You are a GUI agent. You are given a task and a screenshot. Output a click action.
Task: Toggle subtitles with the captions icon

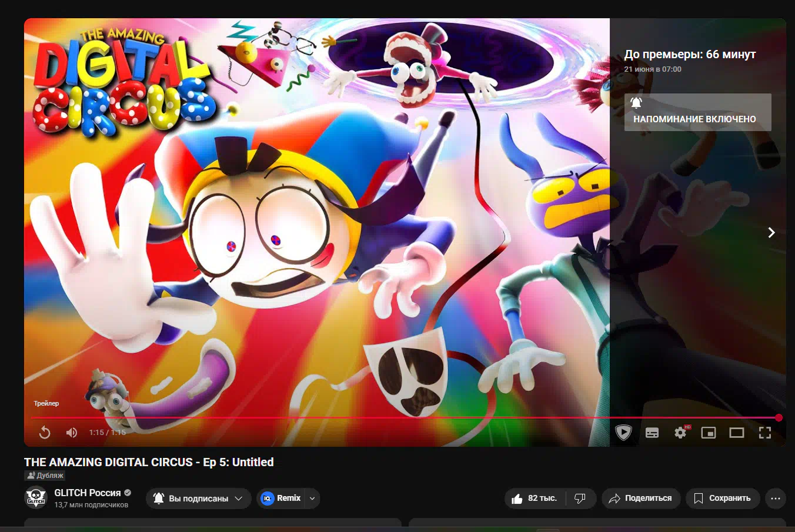tap(652, 433)
